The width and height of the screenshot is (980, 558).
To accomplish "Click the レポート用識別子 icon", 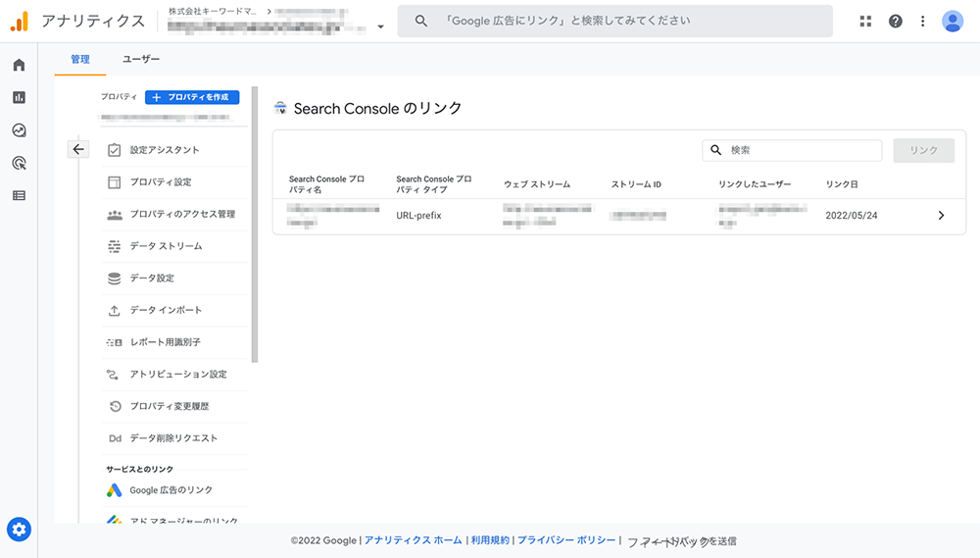I will point(115,343).
